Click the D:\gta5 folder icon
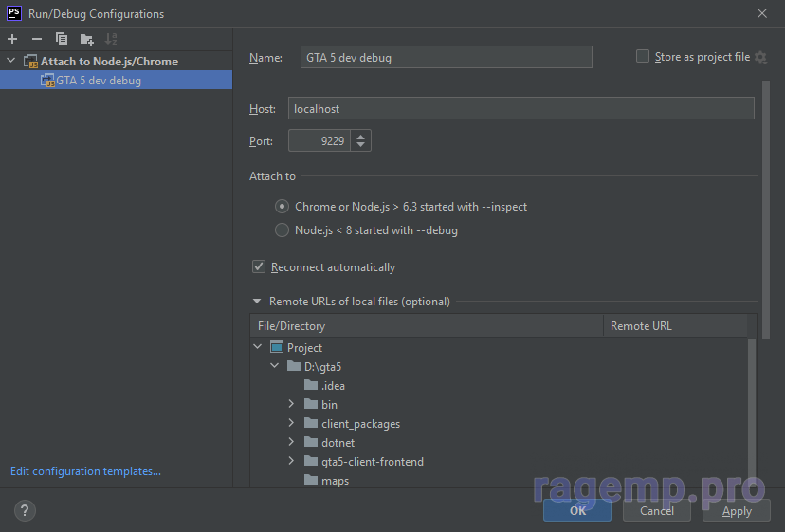This screenshot has width=785, height=532. tap(294, 366)
